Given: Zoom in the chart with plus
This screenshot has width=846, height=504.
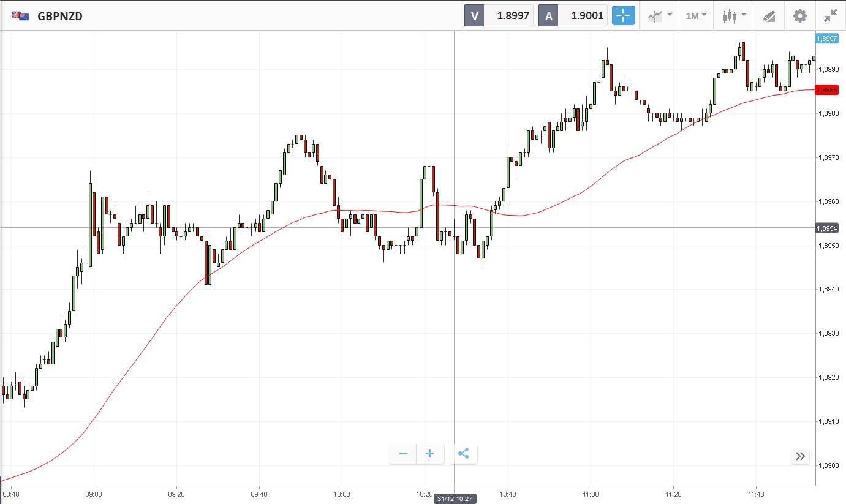Looking at the screenshot, I should (x=430, y=454).
